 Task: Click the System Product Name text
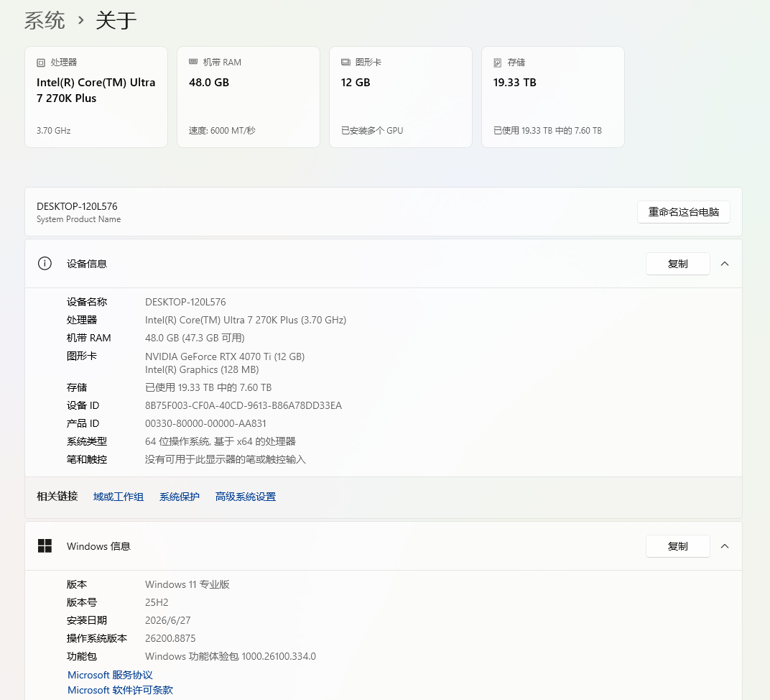tap(78, 219)
